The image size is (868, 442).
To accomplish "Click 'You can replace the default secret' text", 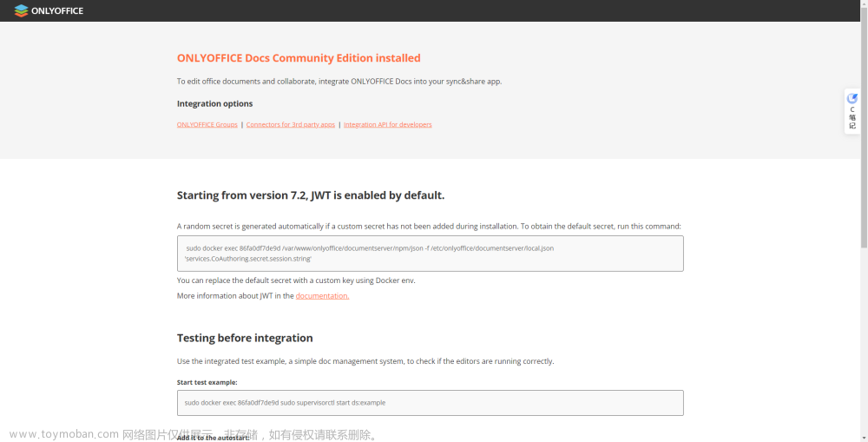I will 296,280.
